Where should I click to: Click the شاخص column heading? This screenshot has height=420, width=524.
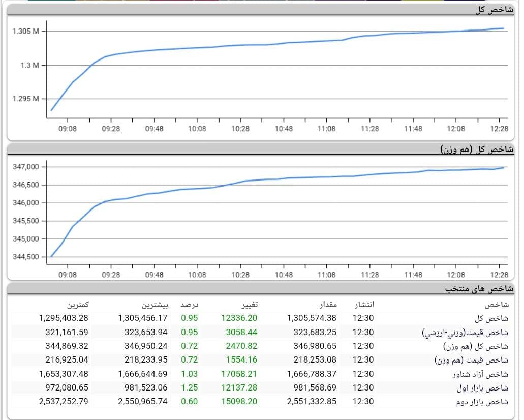[x=497, y=304]
